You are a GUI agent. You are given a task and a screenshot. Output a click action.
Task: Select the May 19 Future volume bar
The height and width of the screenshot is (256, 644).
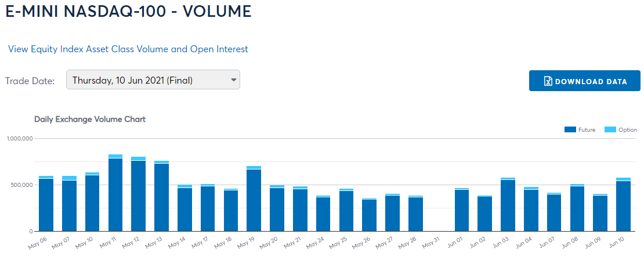[x=254, y=200]
